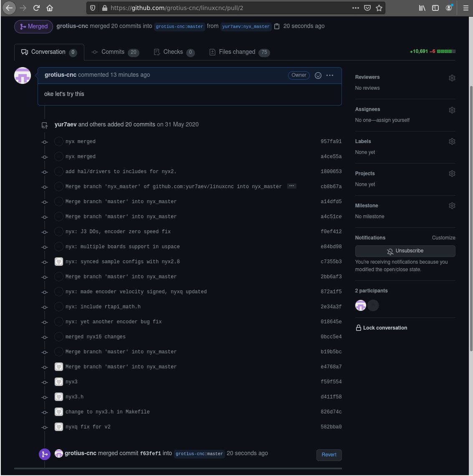Viewport: 473px width, 476px height.
Task: Click the Unsubscribe notifications button
Action: pyautogui.click(x=405, y=251)
